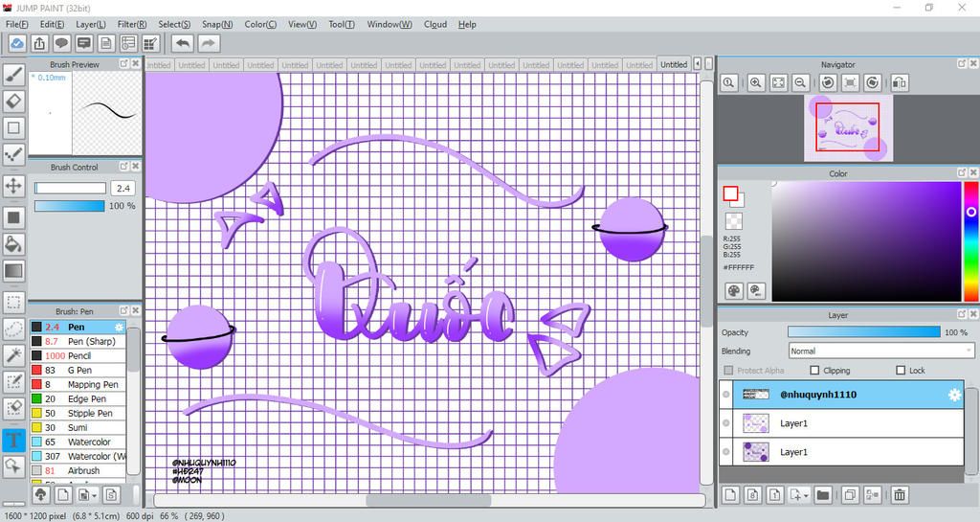Select the Text tool

tap(13, 440)
